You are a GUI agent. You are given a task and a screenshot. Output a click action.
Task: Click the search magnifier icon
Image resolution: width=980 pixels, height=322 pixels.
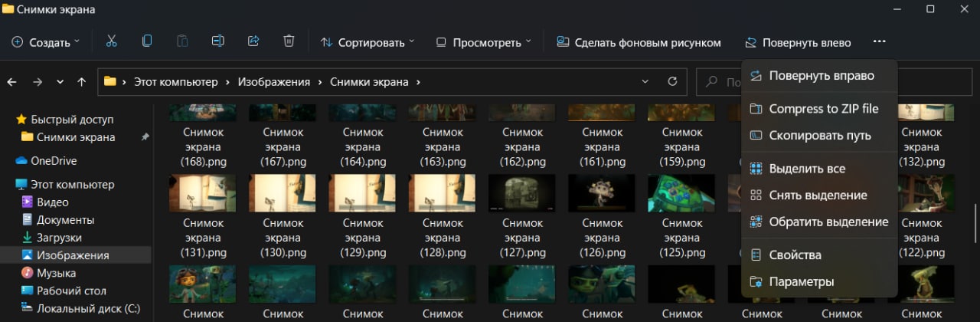pyautogui.click(x=712, y=81)
